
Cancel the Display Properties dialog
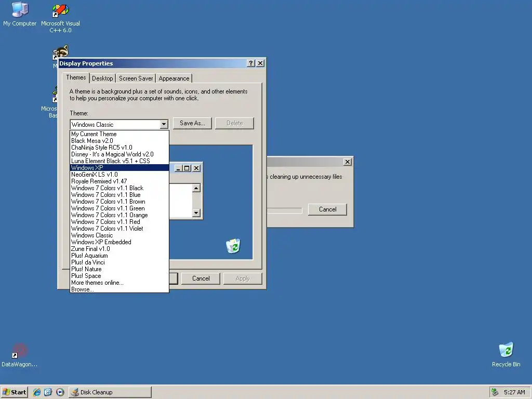tap(201, 278)
